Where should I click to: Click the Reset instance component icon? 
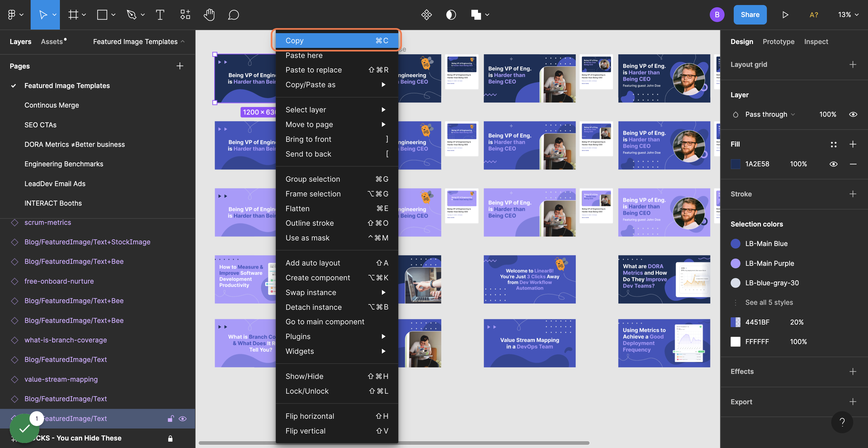click(426, 14)
